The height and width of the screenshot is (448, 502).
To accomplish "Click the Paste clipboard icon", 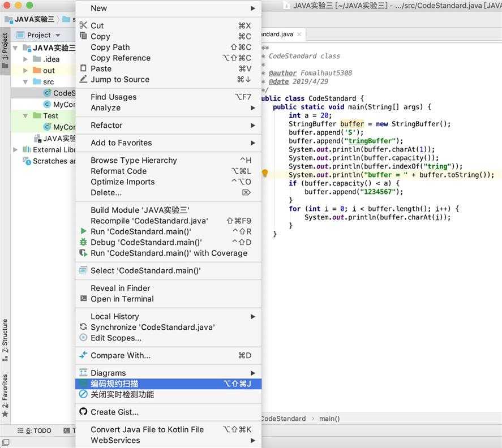I will 83,68.
